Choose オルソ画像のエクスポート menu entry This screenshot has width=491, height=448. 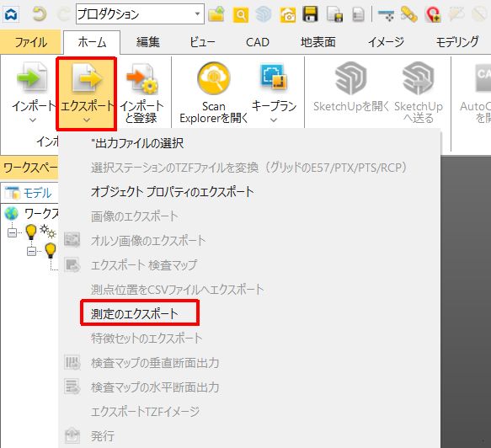point(249,241)
